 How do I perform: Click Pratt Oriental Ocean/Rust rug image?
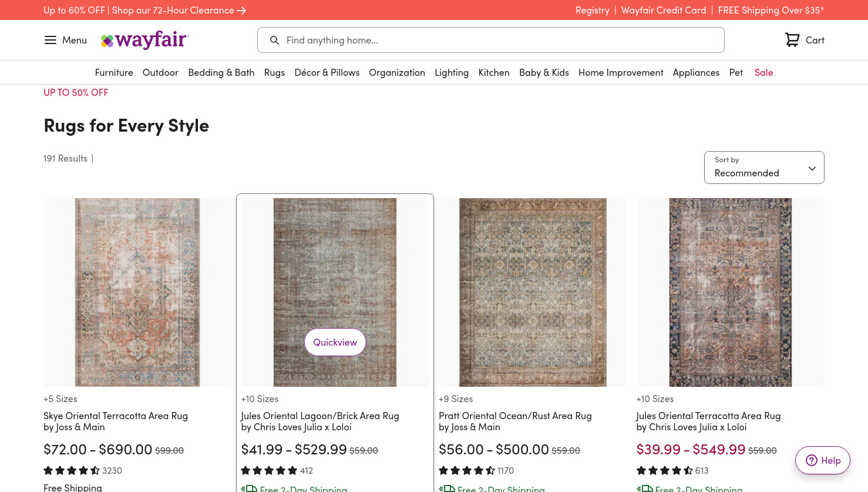[x=533, y=292]
